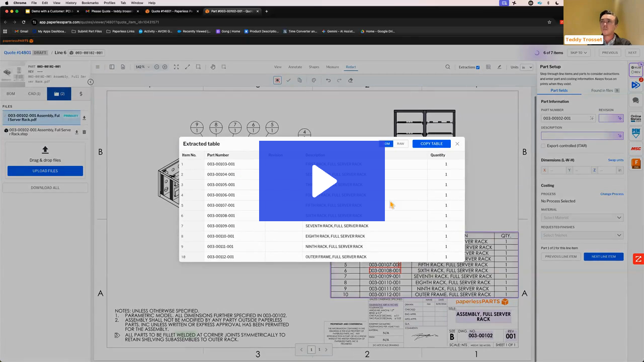Open the pricing dollar sign tab
Screen dimensions: 644x362
tap(81, 94)
